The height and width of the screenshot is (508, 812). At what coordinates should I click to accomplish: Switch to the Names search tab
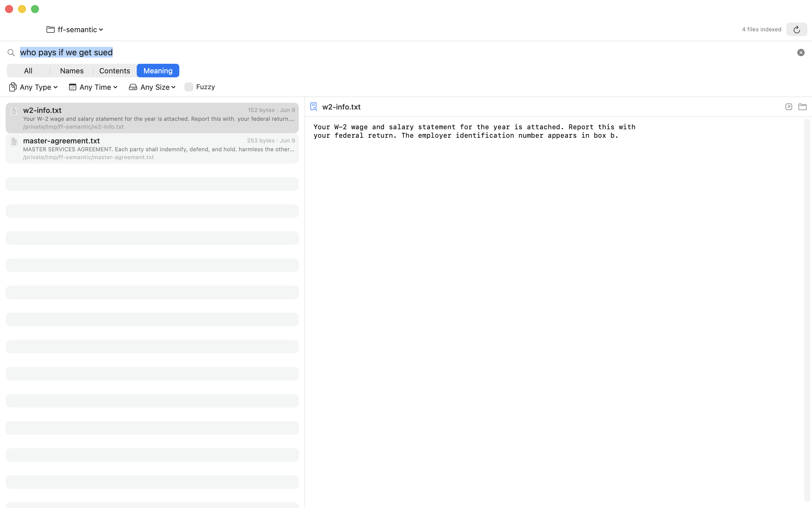click(x=72, y=71)
